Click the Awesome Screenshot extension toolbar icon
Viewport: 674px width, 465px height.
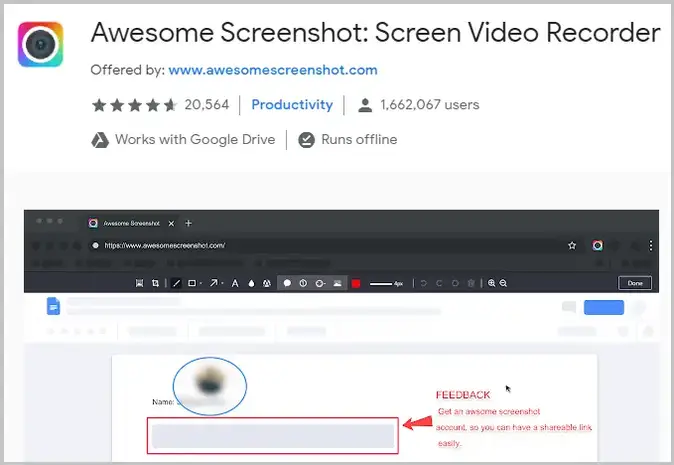pyautogui.click(x=597, y=245)
